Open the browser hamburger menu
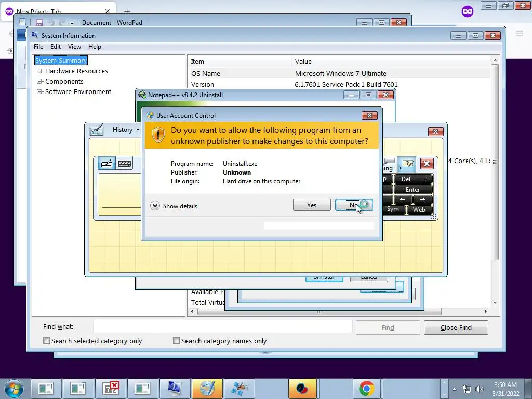 pos(519,33)
